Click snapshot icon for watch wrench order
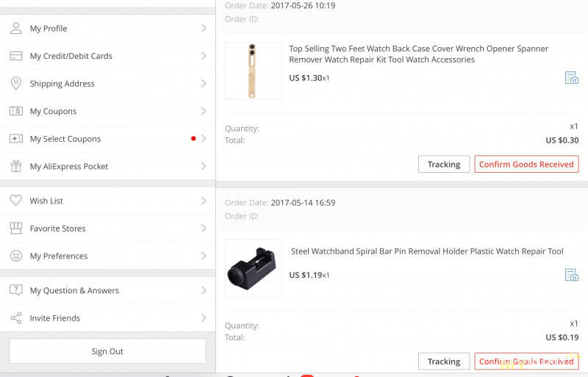The width and height of the screenshot is (588, 377). click(x=571, y=78)
